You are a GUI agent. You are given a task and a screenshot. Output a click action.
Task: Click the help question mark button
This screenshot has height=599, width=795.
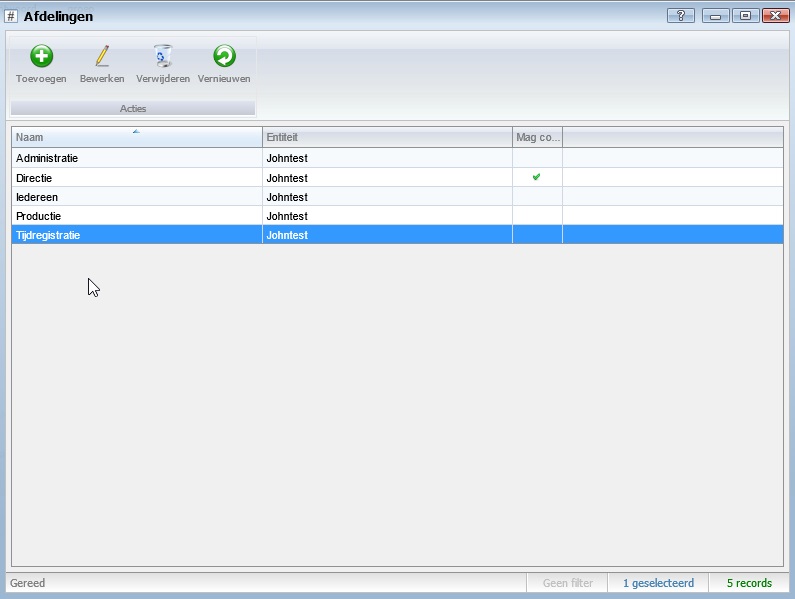680,15
